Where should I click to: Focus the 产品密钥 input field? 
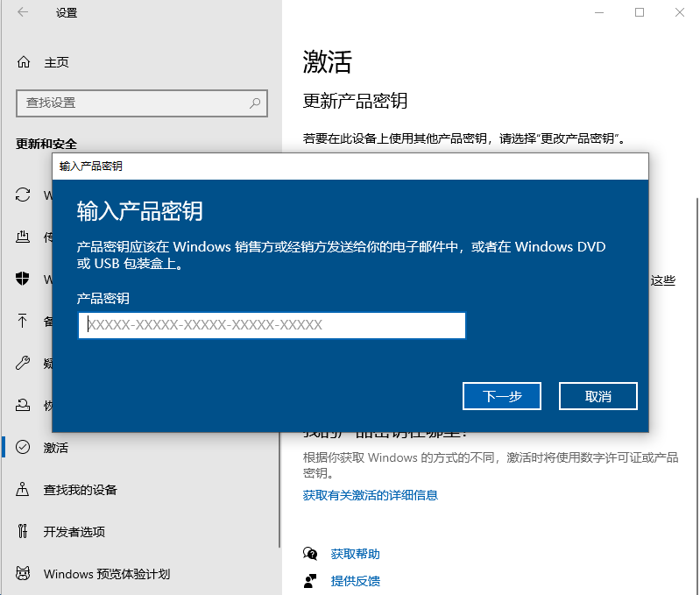[x=272, y=325]
